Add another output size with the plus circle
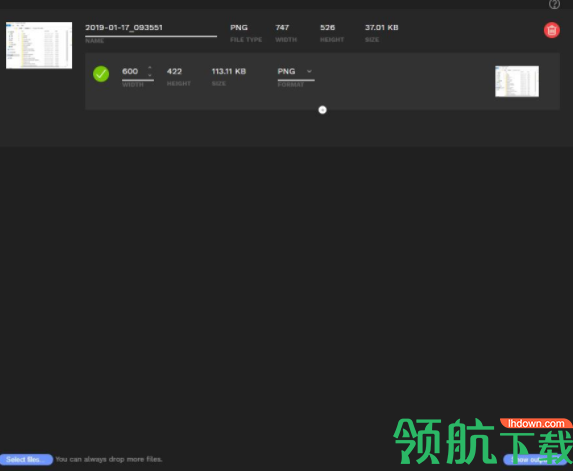 click(x=322, y=110)
